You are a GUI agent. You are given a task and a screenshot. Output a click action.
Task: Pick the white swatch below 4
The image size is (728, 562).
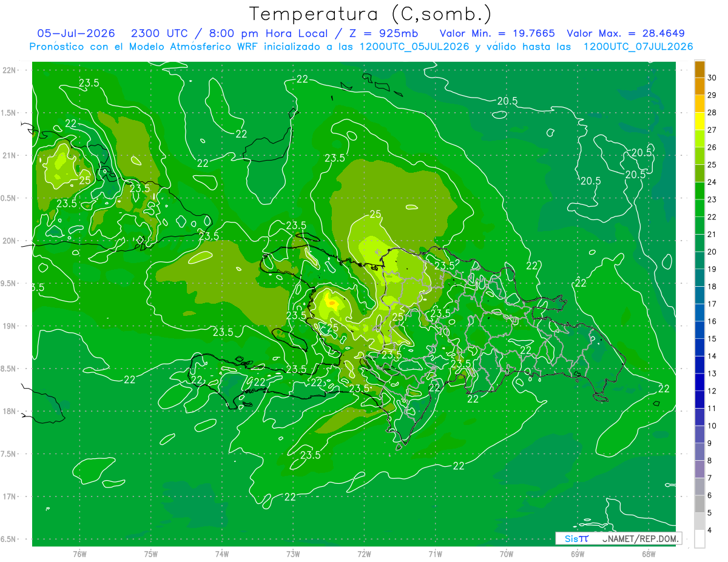tap(699, 539)
